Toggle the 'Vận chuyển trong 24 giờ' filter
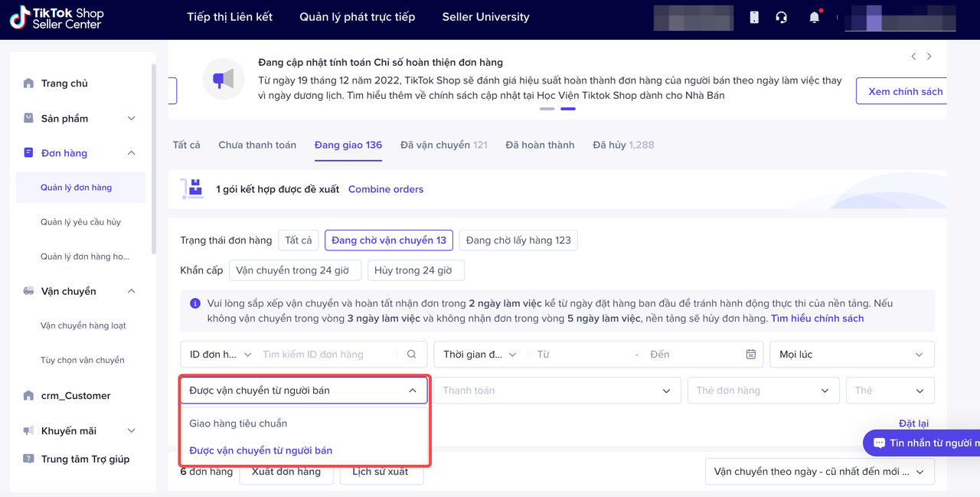The image size is (980, 497). tap(292, 270)
